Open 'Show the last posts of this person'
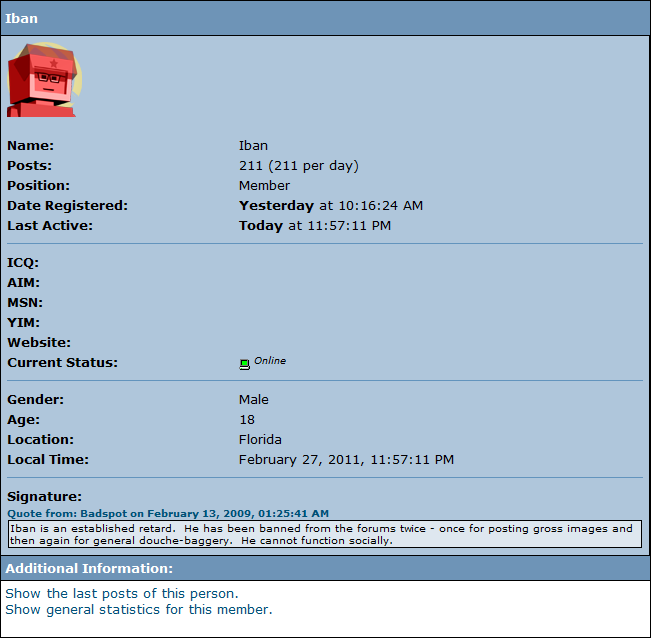The width and height of the screenshot is (651, 638). (122, 594)
